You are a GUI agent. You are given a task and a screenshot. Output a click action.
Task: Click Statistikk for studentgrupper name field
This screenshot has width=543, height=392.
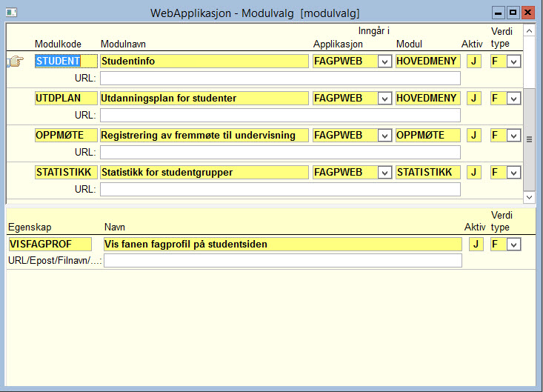(x=204, y=173)
